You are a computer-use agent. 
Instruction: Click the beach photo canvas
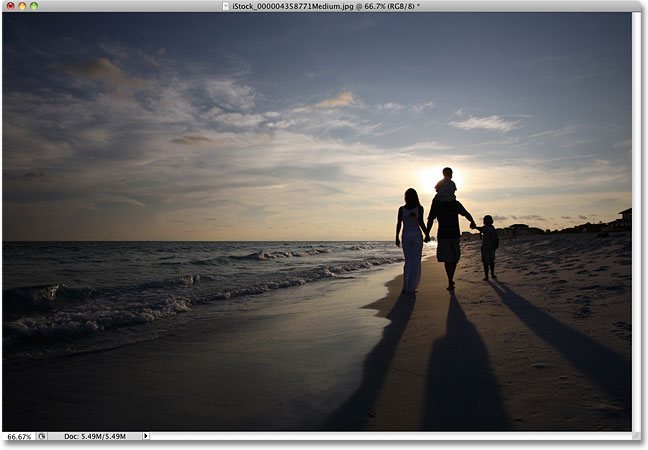coord(317,221)
